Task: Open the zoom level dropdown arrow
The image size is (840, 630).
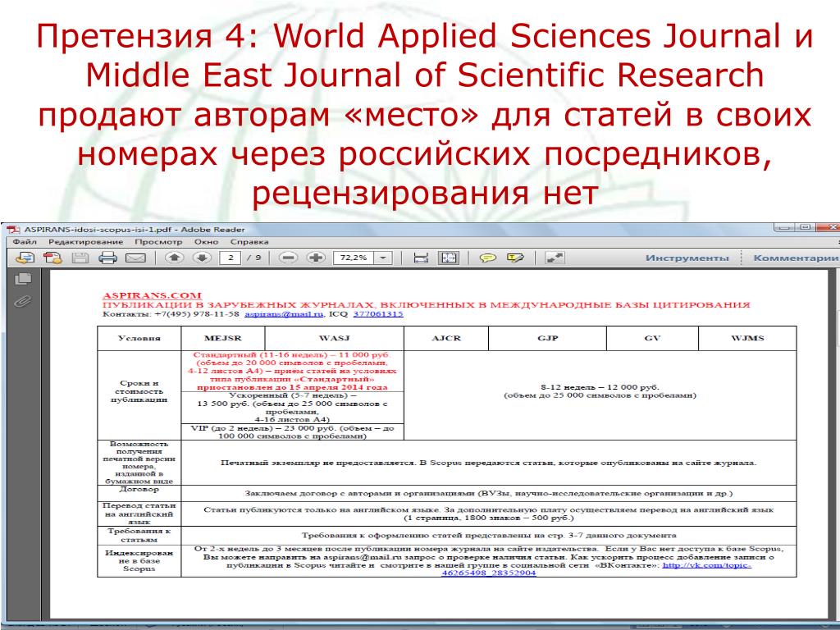Action: point(383,258)
